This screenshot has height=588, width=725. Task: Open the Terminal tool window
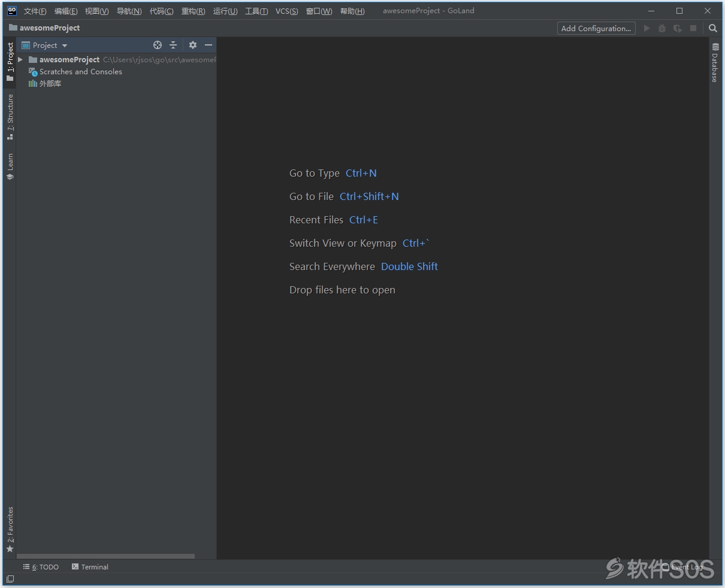90,566
